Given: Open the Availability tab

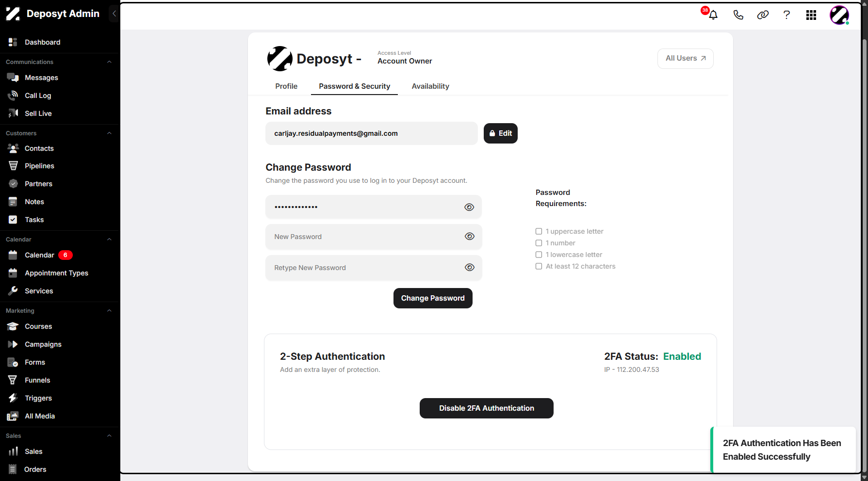Looking at the screenshot, I should click(430, 86).
